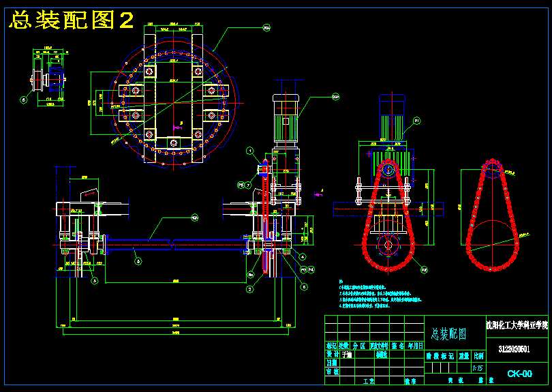Select the yellow title text 总装配图2

(x=71, y=20)
